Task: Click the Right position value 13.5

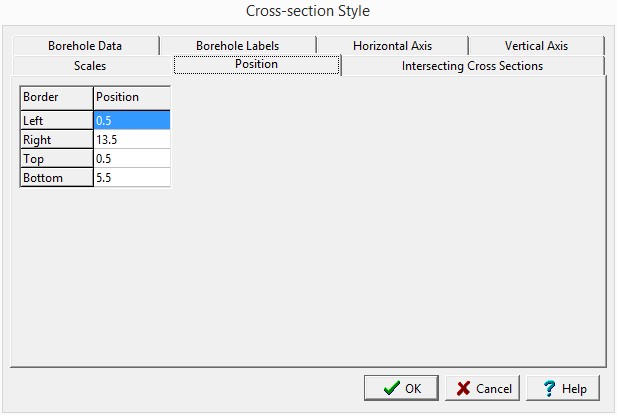Action: click(x=131, y=139)
